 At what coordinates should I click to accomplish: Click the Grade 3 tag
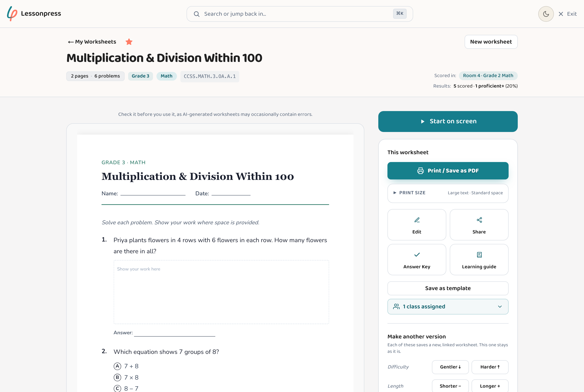pos(140,76)
